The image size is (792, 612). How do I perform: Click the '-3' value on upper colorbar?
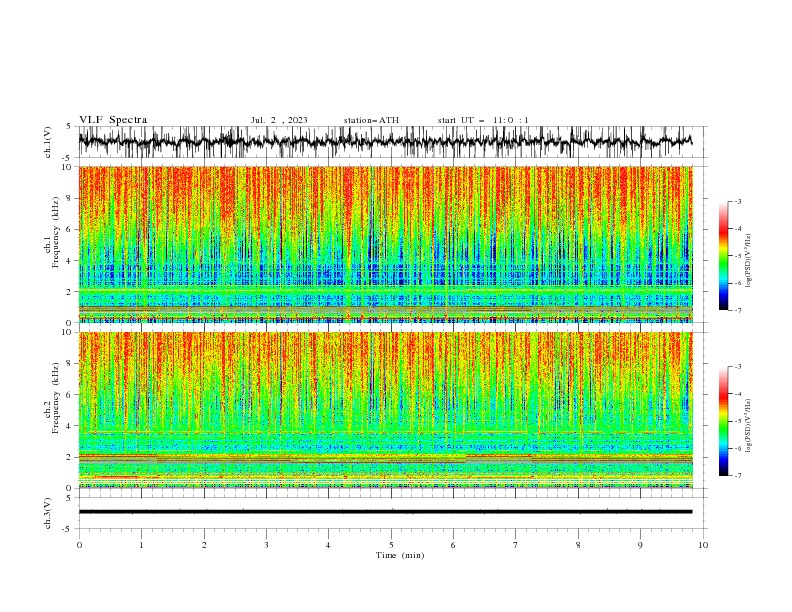coord(737,201)
